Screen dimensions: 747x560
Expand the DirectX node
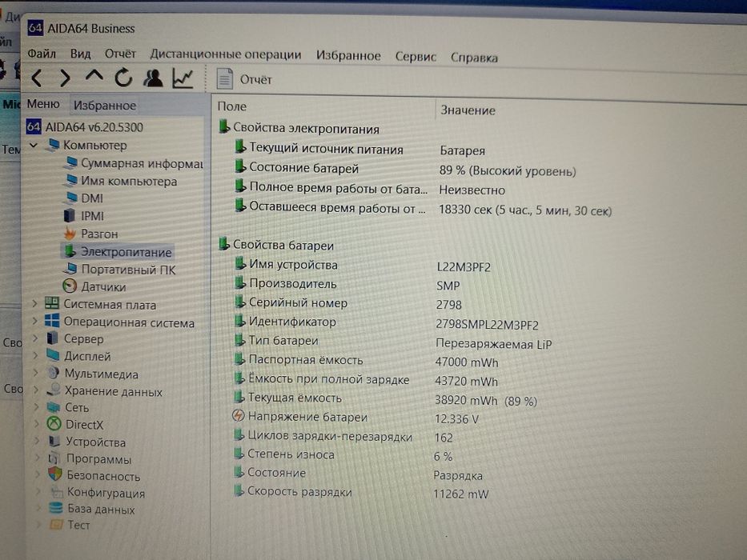(x=37, y=424)
